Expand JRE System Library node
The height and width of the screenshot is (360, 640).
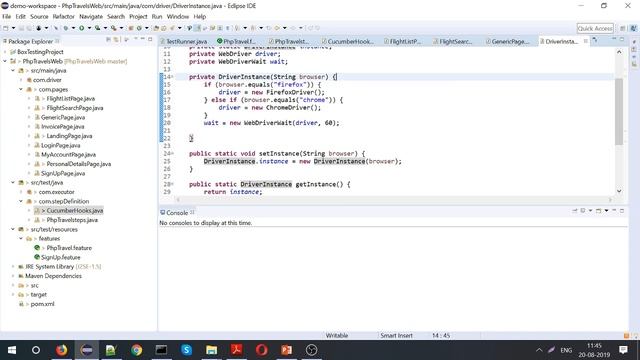click(13, 267)
